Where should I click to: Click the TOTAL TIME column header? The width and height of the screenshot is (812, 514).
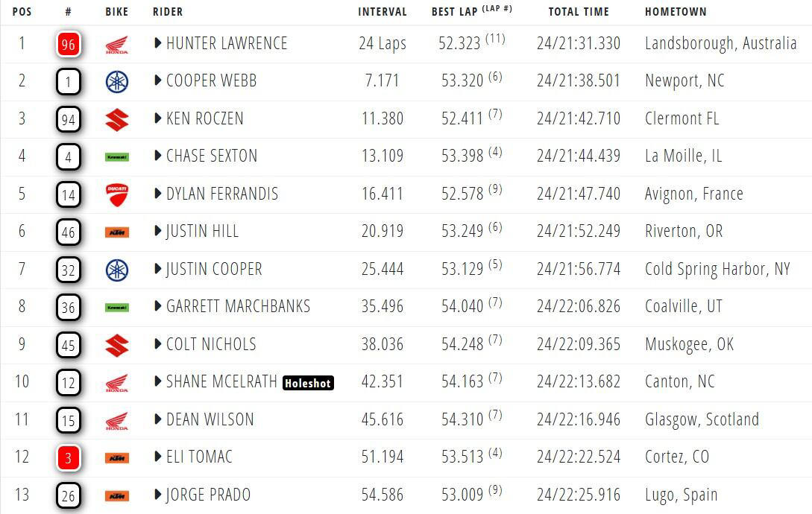click(x=579, y=12)
